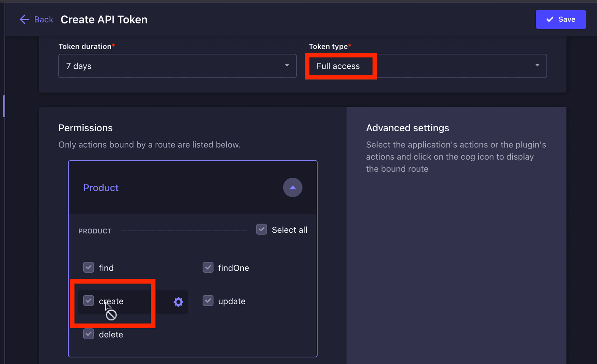Click the update action label

[232, 301]
